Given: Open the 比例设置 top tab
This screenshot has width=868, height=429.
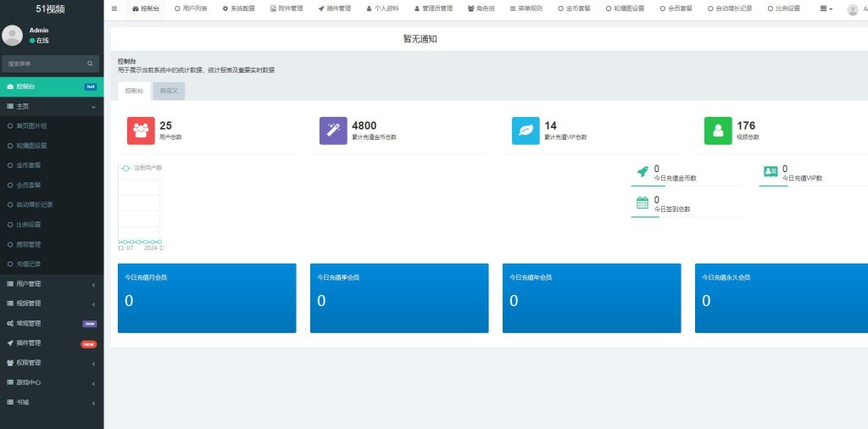Looking at the screenshot, I should tap(784, 8).
